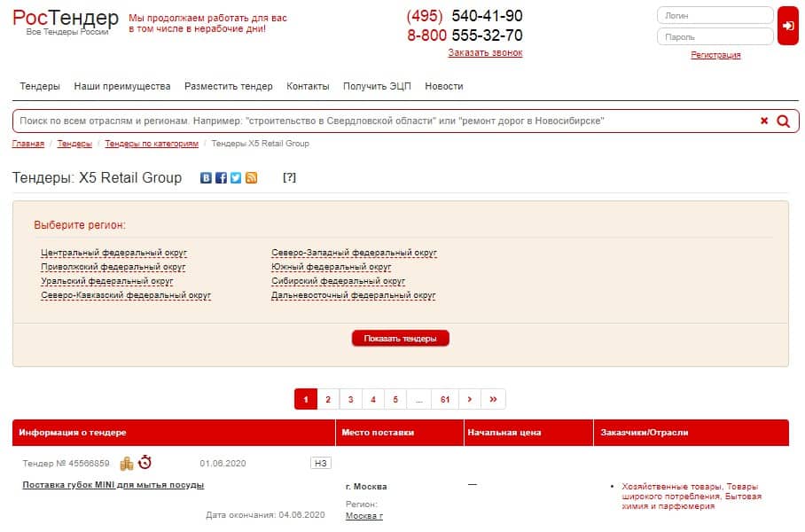This screenshot has height=532, width=805.
Task: Expand Центральный федеральный округ region
Action: pyautogui.click(x=113, y=253)
